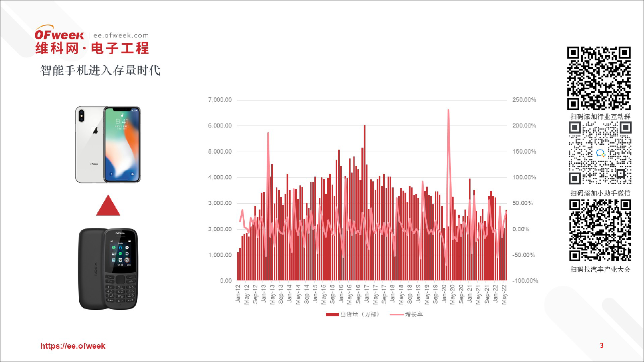Open the https://ee.ofweek link
The width and height of the screenshot is (644, 362).
73,346
